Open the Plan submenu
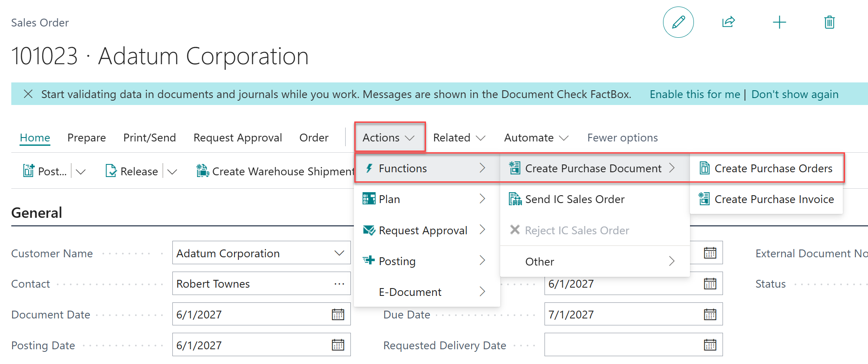Viewport: 868px width, 364px height. (427, 199)
